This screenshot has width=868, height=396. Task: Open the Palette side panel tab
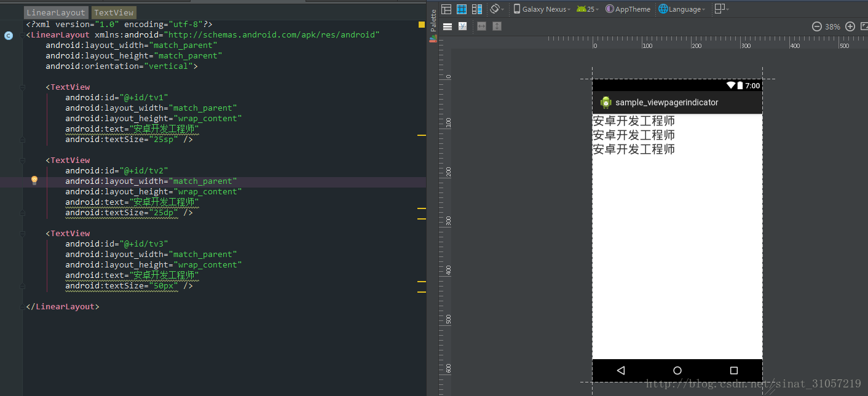coord(433,25)
